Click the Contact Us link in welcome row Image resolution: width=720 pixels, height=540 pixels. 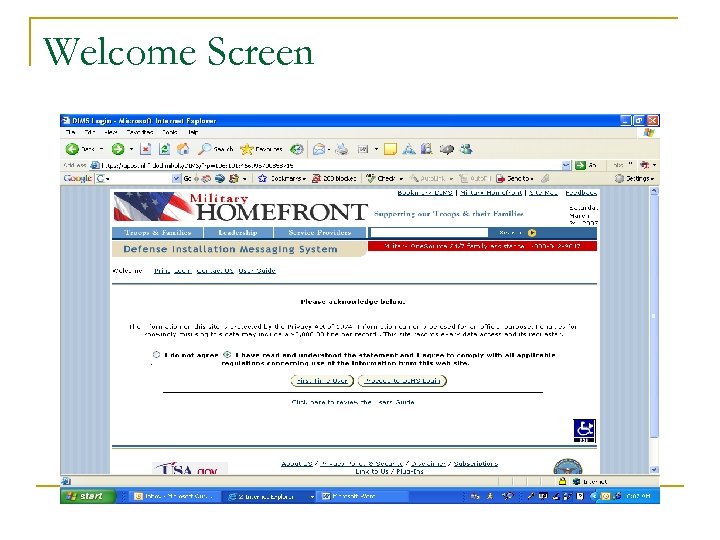coord(215,270)
